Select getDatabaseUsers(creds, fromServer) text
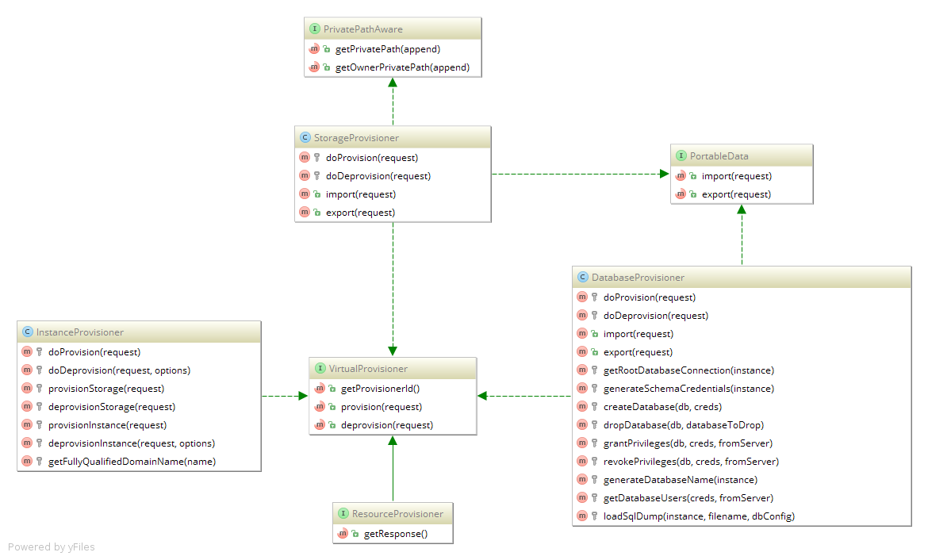This screenshot has height=560, width=928. pyautogui.click(x=688, y=498)
